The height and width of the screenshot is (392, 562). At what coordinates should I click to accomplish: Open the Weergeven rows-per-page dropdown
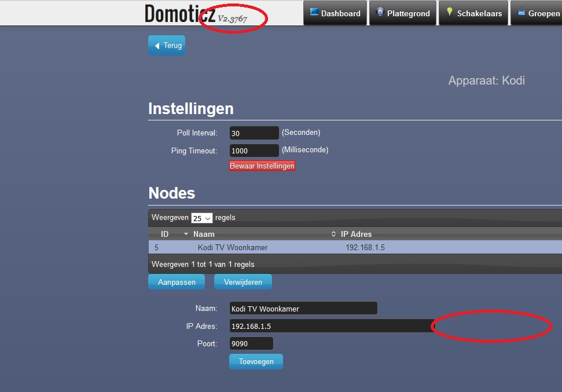pos(202,218)
